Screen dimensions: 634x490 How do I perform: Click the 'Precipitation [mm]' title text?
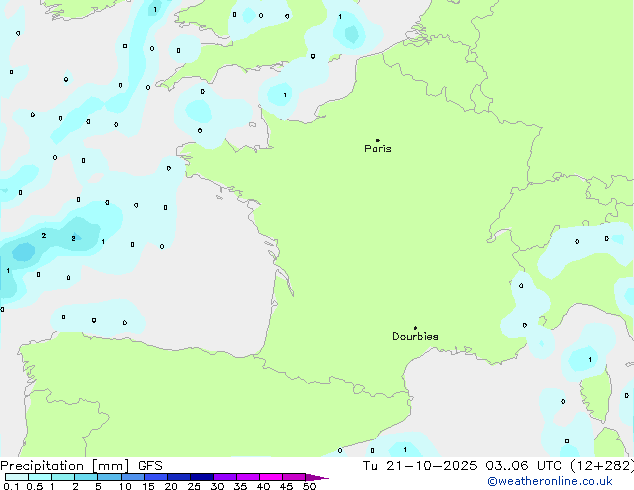65,466
